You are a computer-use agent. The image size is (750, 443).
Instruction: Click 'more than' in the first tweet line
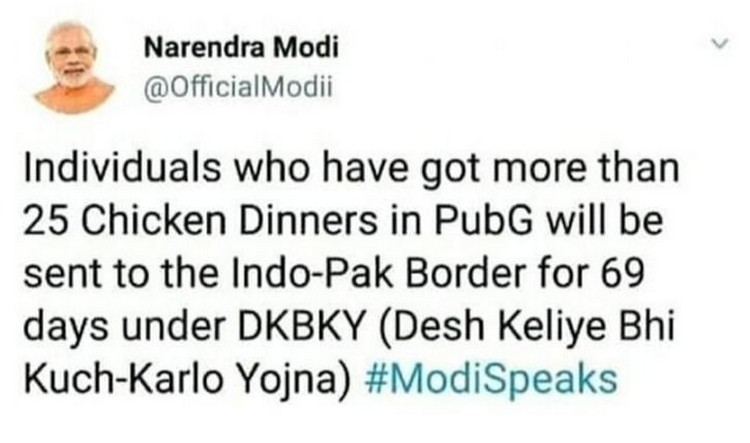[x=586, y=168]
